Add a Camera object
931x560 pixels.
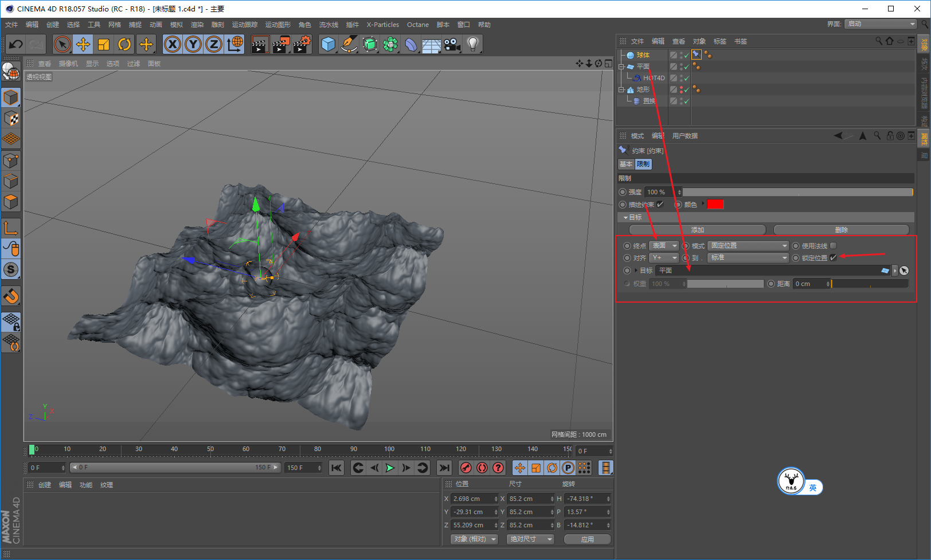point(452,44)
